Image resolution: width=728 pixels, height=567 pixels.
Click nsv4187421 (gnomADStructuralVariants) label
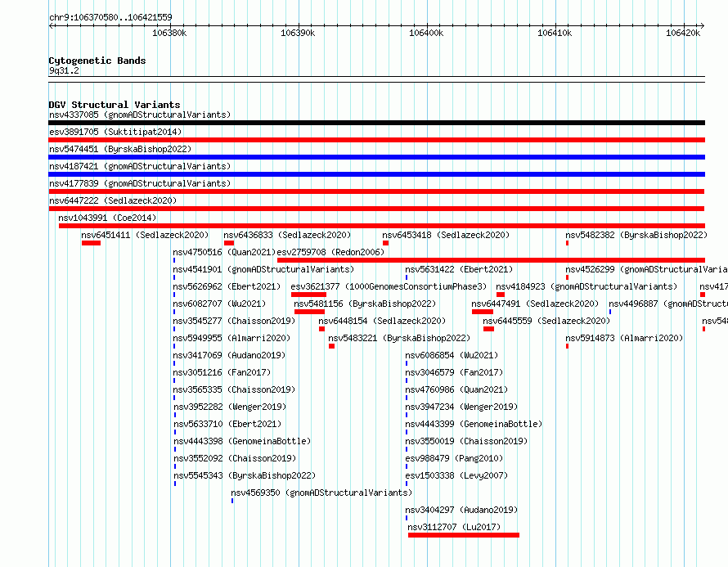pos(140,166)
